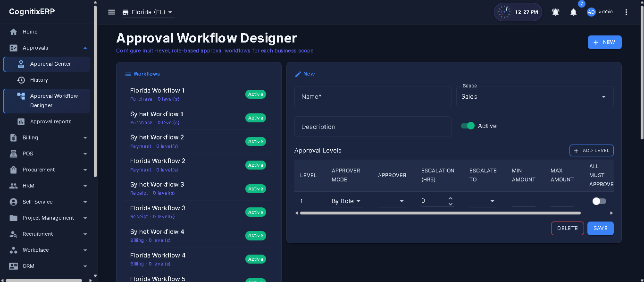This screenshot has height=282, width=644.
Task: Select the Sylhet Workflow 2 entry
Action: click(198, 141)
